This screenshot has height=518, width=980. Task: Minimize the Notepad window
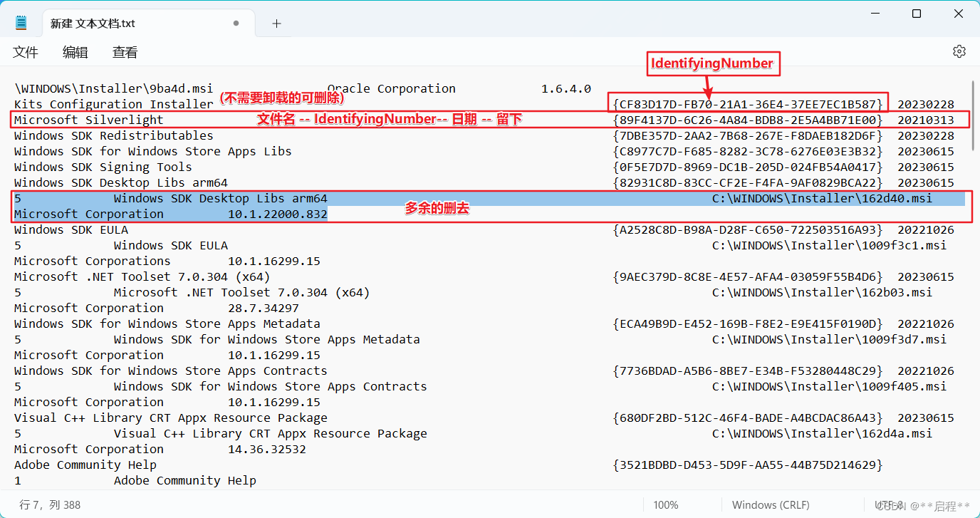[x=874, y=14]
